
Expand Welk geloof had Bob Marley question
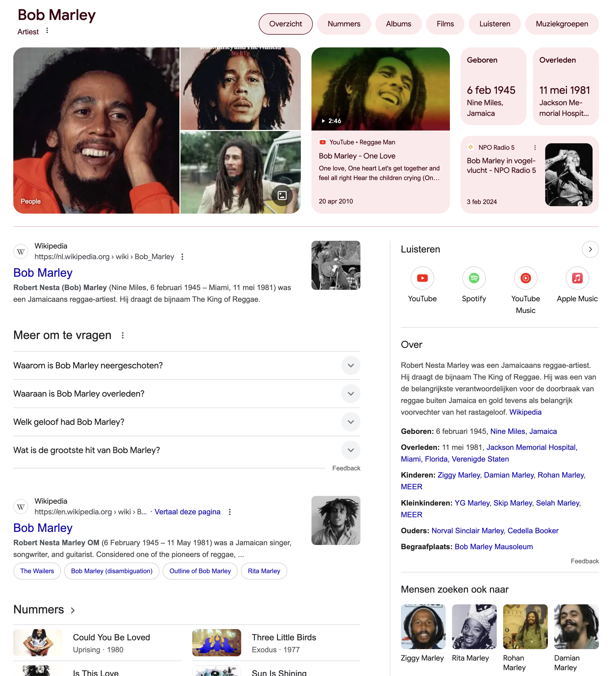click(x=187, y=422)
